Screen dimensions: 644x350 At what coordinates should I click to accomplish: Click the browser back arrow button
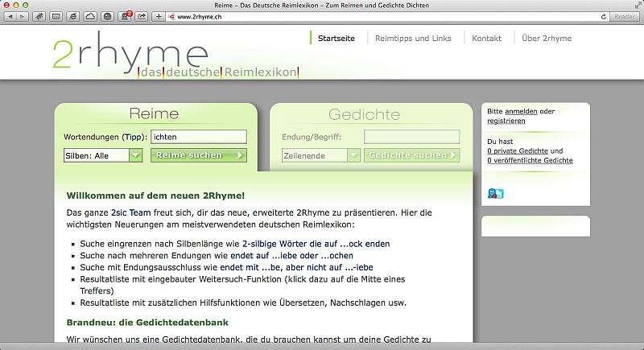click(10, 16)
